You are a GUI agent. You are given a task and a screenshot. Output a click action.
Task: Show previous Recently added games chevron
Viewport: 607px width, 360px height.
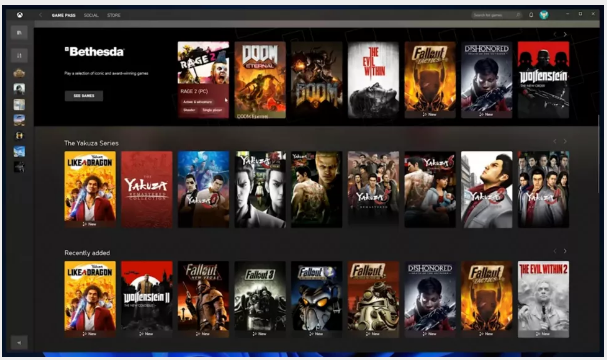[x=555, y=251]
